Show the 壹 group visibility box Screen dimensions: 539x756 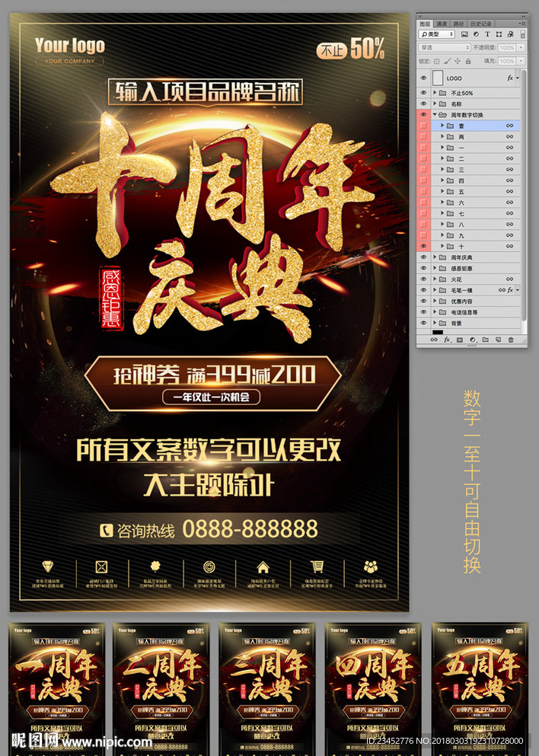pyautogui.click(x=424, y=126)
